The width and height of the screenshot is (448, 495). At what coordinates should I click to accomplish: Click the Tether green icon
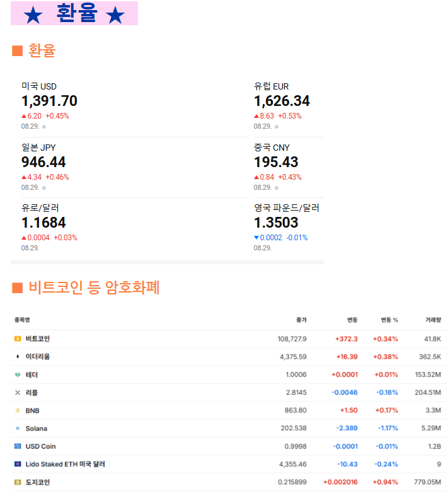18,375
